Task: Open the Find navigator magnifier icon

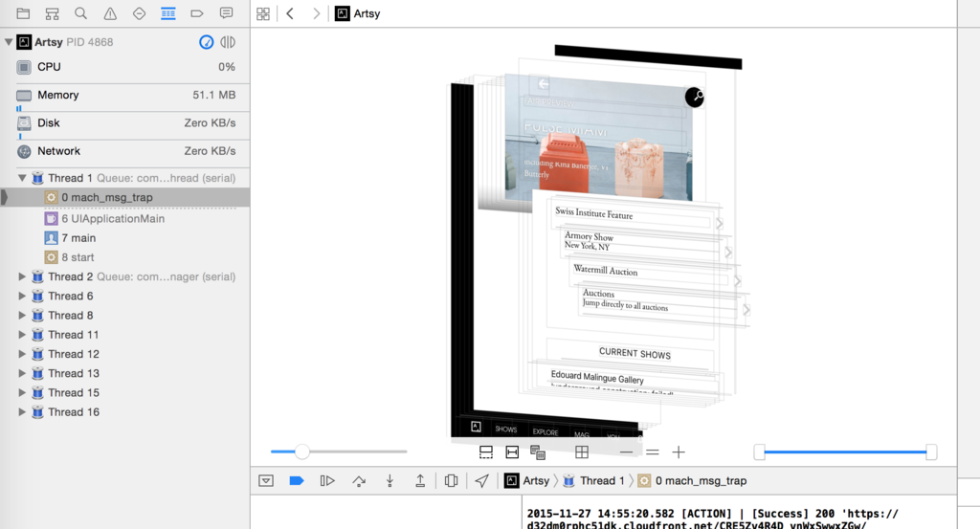Action: pyautogui.click(x=80, y=13)
